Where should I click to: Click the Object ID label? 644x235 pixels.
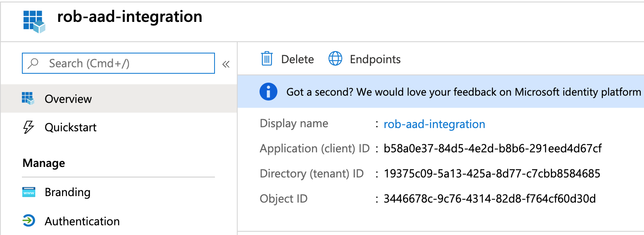pyautogui.click(x=284, y=199)
